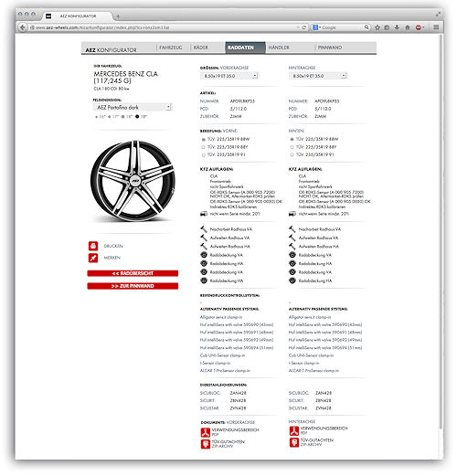Click the red Adblock icon in toolbar
Screen dimensions: 457x476
(419, 27)
